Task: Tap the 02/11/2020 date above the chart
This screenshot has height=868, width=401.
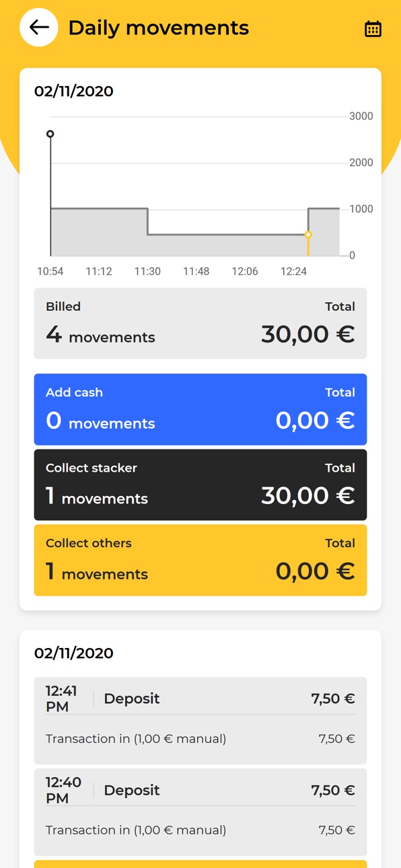Action: [x=74, y=92]
